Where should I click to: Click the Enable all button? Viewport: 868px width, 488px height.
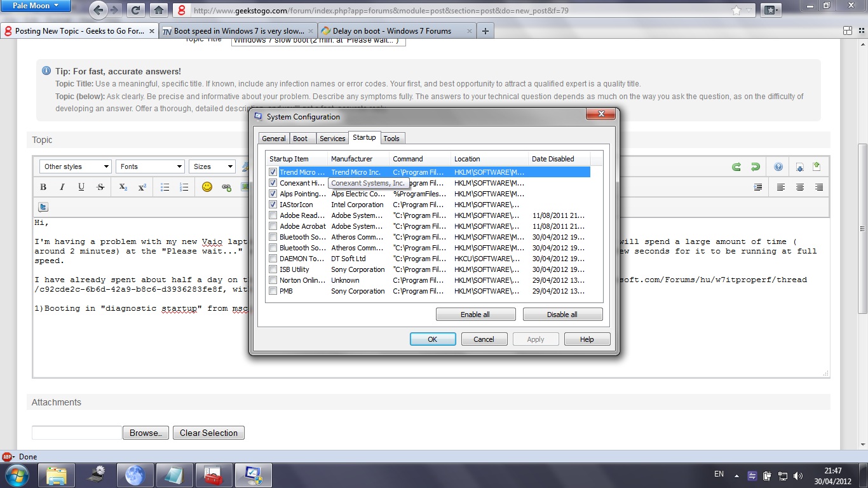point(475,315)
